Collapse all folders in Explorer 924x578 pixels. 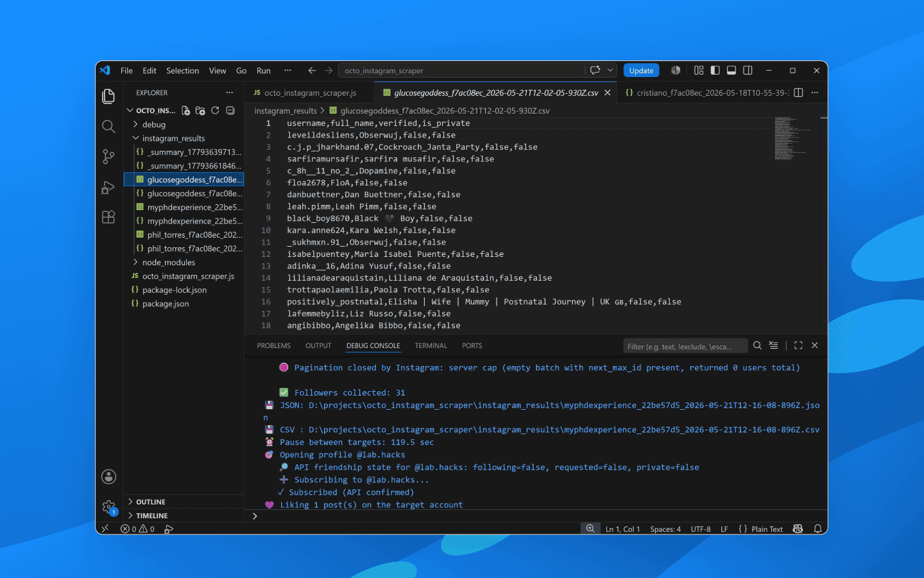pos(230,110)
